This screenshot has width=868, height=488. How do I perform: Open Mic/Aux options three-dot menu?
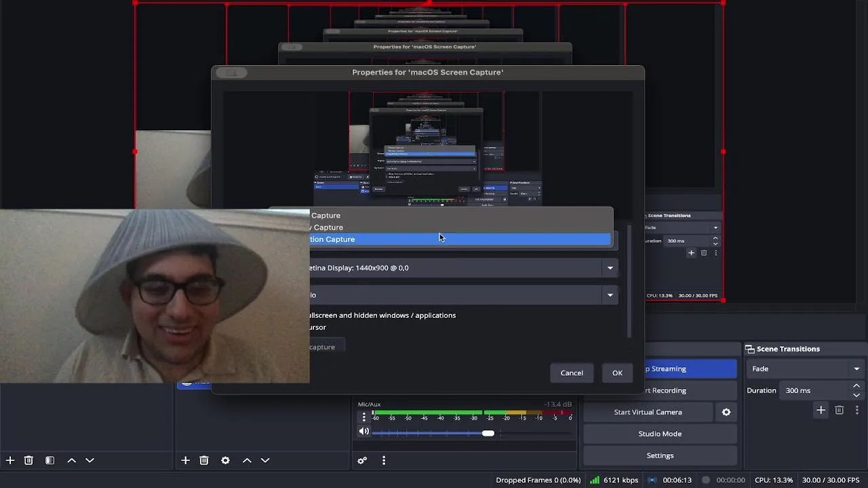[x=363, y=418]
